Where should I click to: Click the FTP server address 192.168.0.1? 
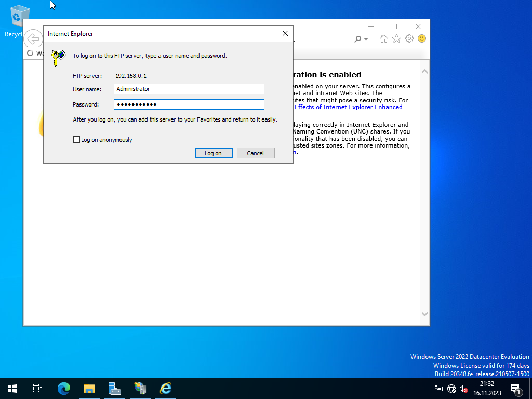[x=131, y=76]
